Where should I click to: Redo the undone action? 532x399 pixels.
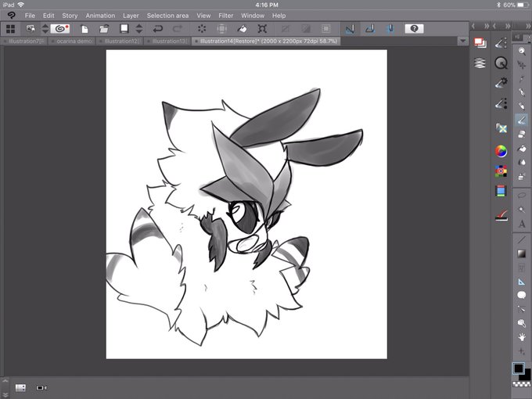(x=178, y=29)
